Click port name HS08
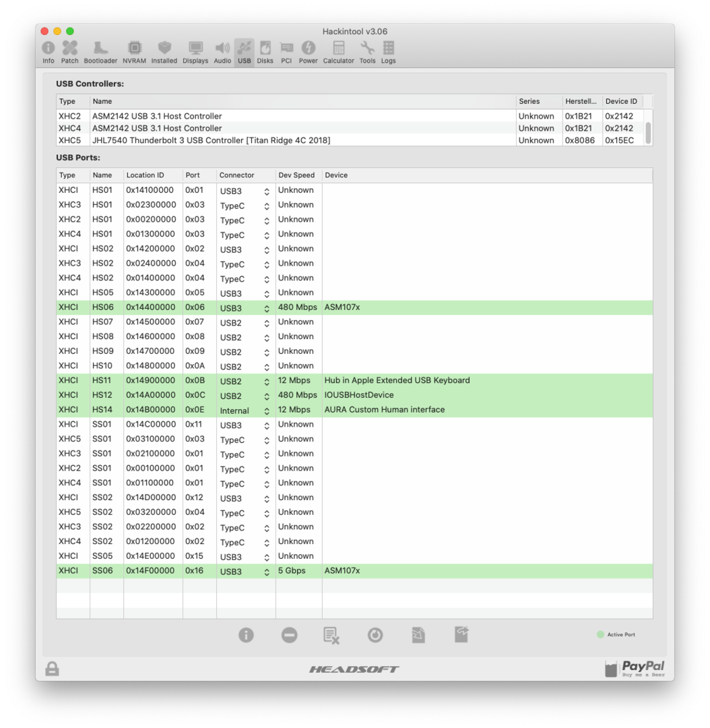The image size is (710, 728). click(x=102, y=336)
